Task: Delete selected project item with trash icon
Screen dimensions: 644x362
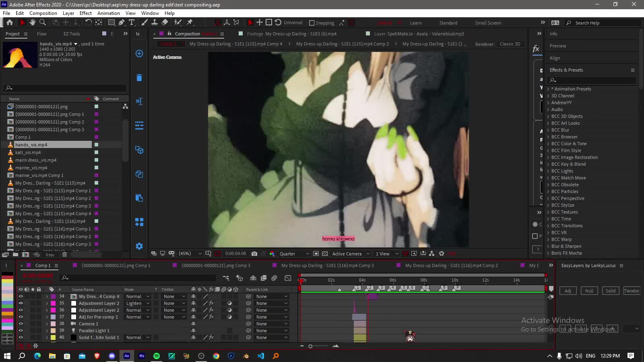Action: pos(64,254)
